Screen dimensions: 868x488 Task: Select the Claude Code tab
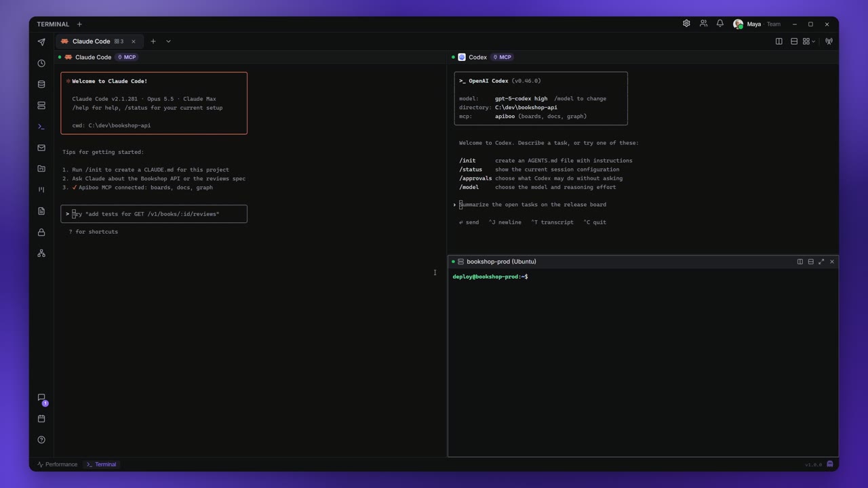pos(99,41)
